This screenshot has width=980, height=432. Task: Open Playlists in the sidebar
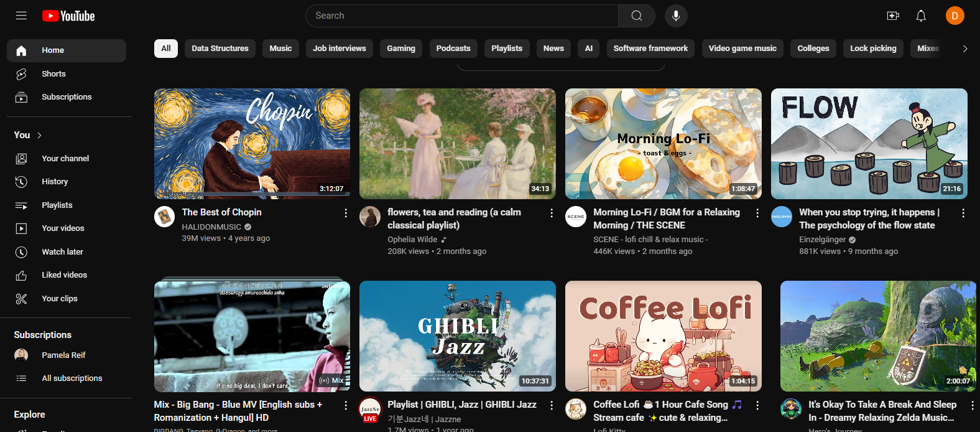click(x=67, y=205)
